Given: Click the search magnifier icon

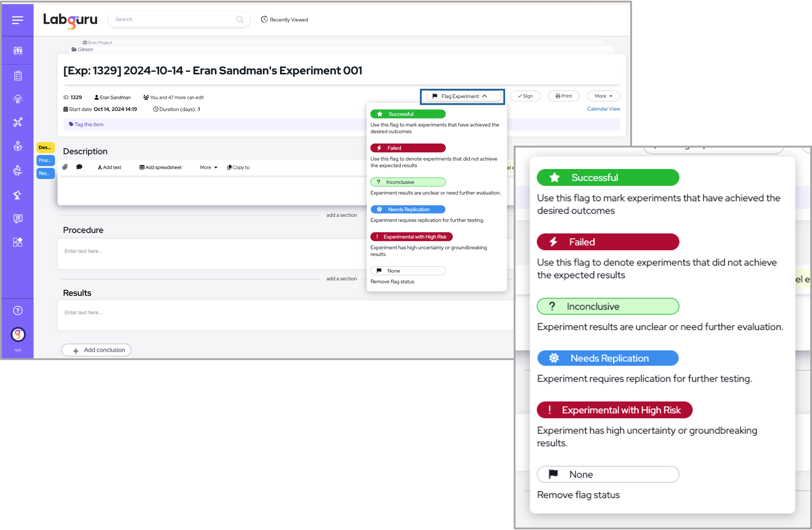Looking at the screenshot, I should click(x=240, y=19).
